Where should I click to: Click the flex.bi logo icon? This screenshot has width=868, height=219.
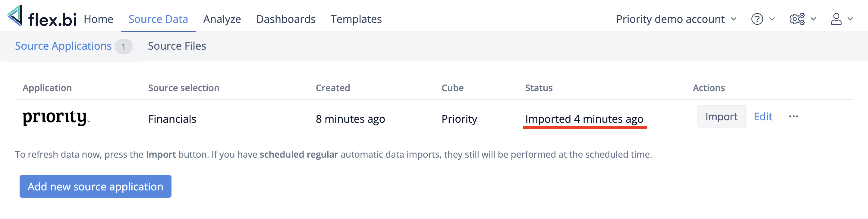click(x=15, y=16)
